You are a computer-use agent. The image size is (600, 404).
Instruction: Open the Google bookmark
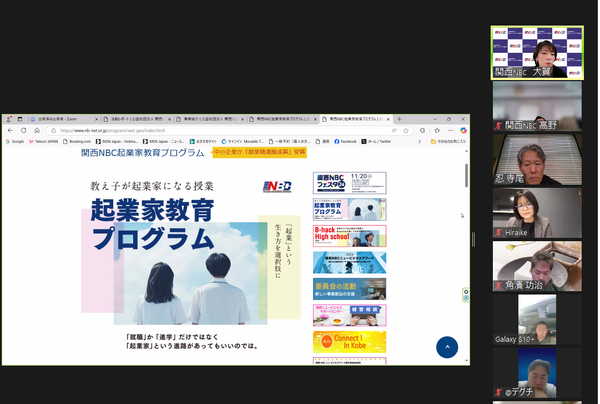(x=15, y=142)
